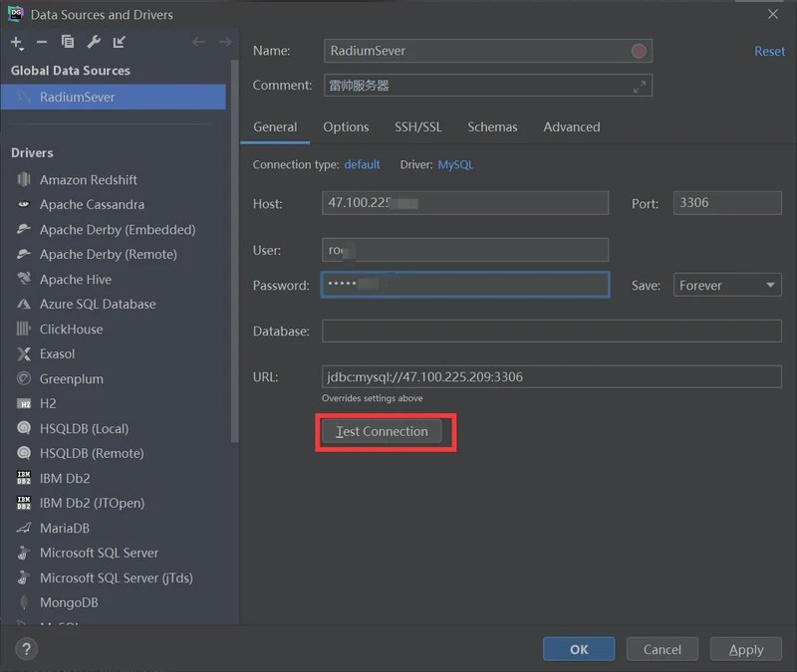This screenshot has width=797, height=672.
Task: Open the Save password dropdown
Action: coord(727,285)
